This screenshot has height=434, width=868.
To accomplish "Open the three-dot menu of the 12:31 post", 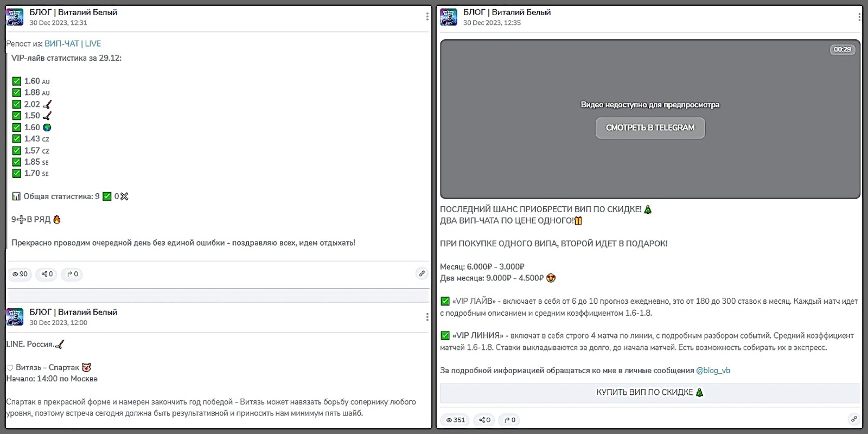I will click(x=427, y=17).
